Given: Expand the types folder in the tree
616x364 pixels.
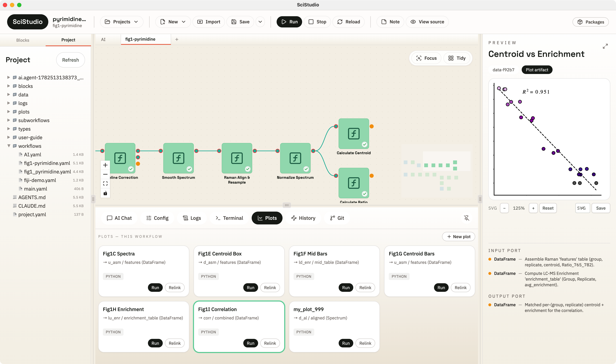Looking at the screenshot, I should tap(9, 129).
